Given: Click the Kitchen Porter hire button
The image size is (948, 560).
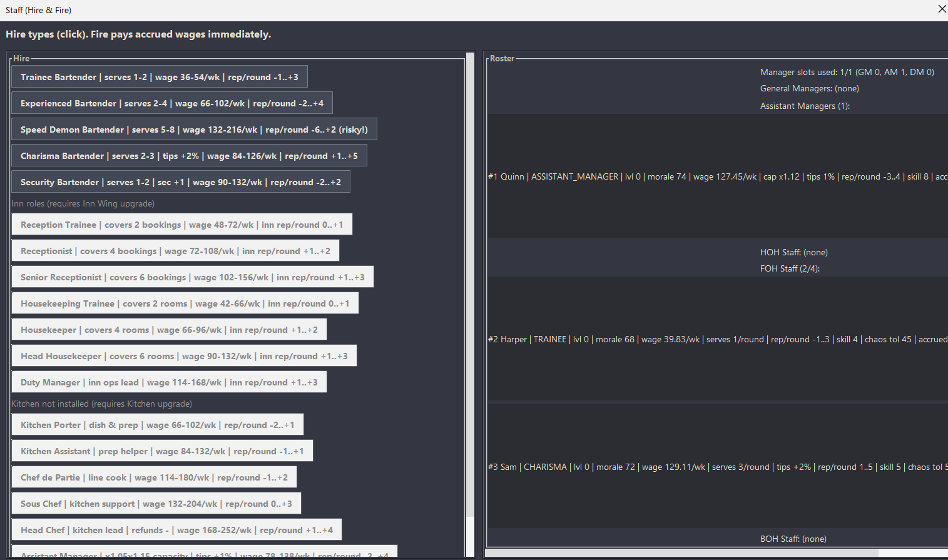Looking at the screenshot, I should pyautogui.click(x=157, y=425).
